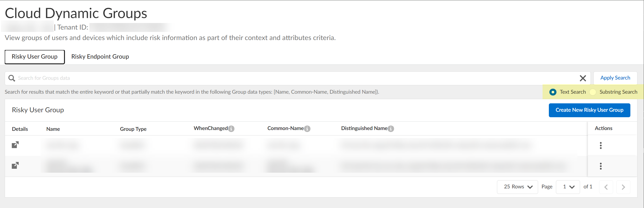Switch to the Risky Endpoint Group tab
644x208 pixels.
(100, 57)
